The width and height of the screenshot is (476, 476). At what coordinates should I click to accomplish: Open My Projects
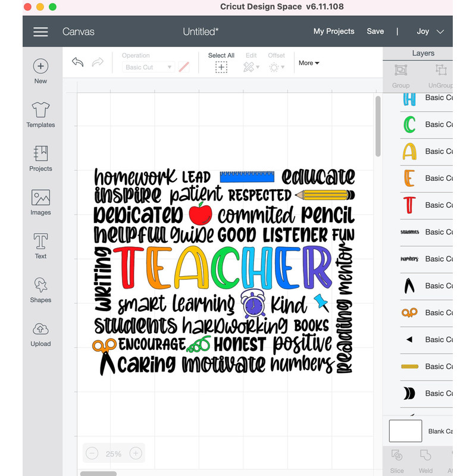click(x=334, y=32)
